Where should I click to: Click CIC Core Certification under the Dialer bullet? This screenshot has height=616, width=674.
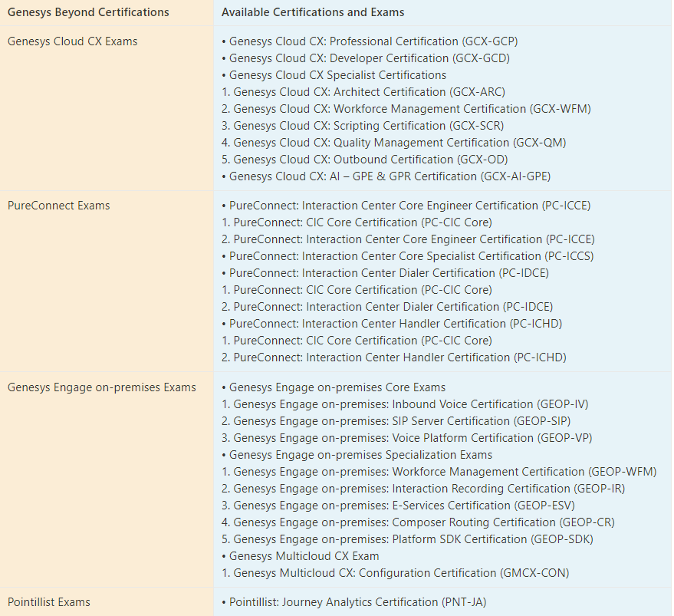tap(357, 289)
